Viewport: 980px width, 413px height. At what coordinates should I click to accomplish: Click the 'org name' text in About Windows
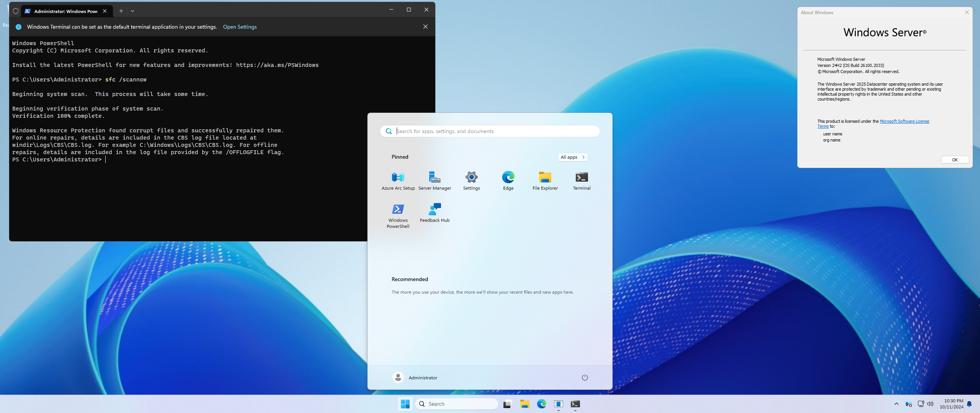pyautogui.click(x=831, y=140)
